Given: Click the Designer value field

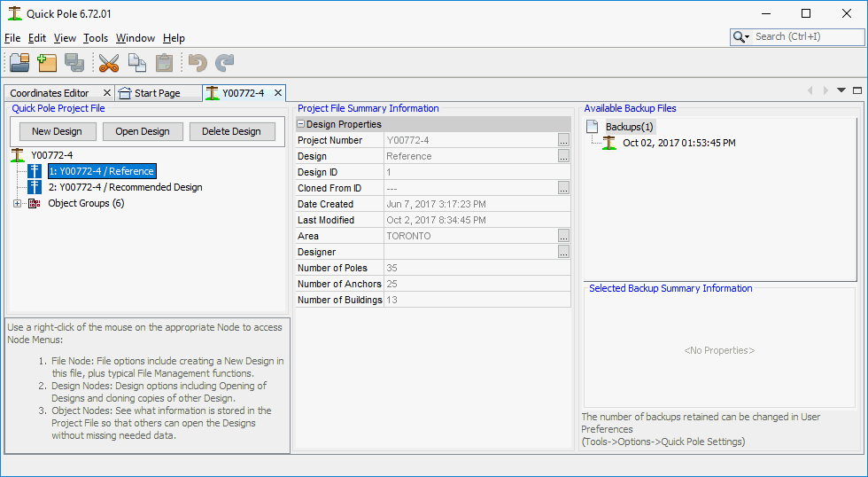Looking at the screenshot, I should click(470, 252).
